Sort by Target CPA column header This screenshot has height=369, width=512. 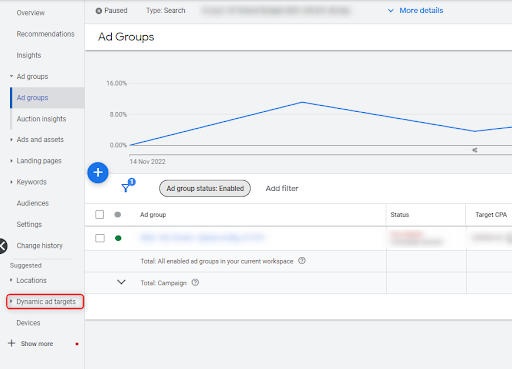pos(491,215)
